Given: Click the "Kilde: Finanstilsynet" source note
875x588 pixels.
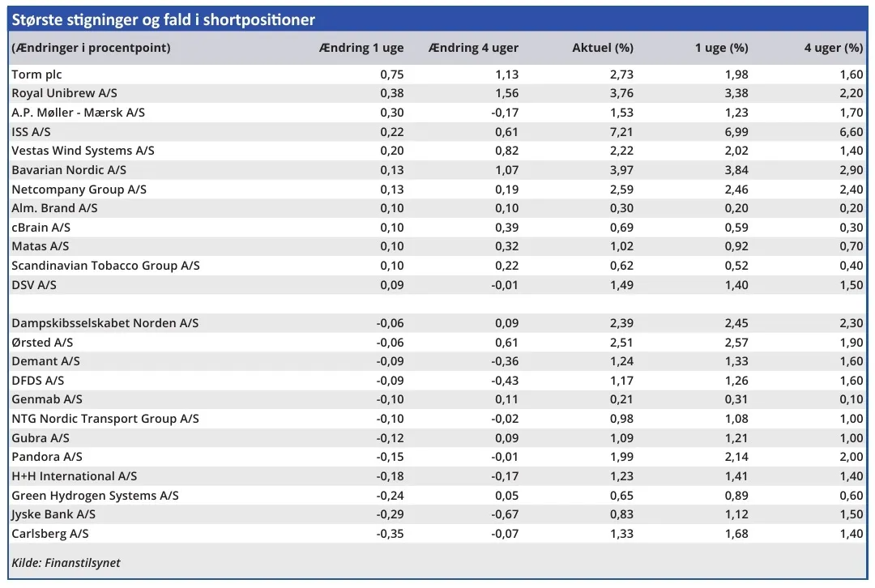Looking at the screenshot, I should pyautogui.click(x=66, y=563).
